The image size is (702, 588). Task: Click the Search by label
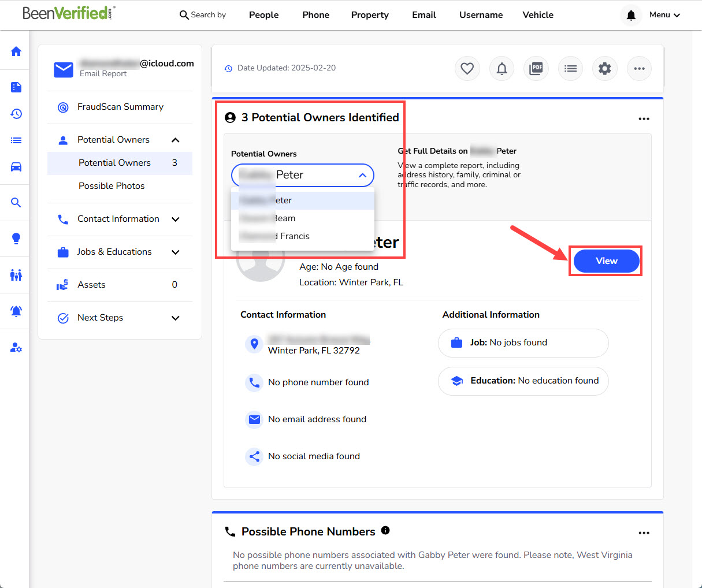[x=209, y=15]
